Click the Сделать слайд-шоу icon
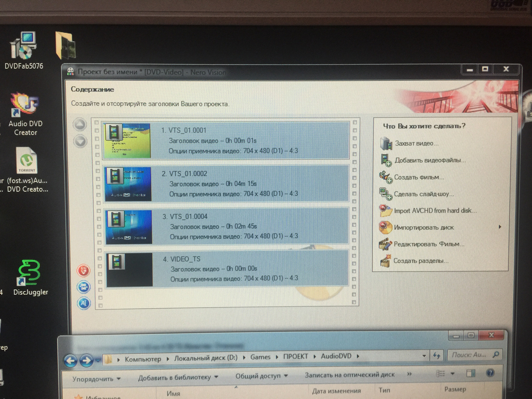This screenshot has width=532, height=399. [x=386, y=194]
